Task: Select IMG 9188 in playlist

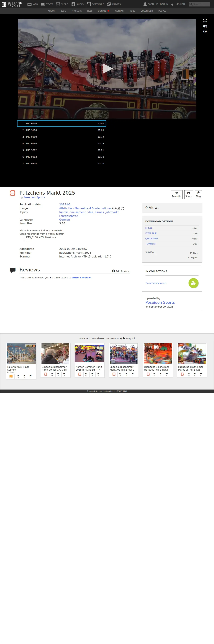Action: (x=62, y=130)
